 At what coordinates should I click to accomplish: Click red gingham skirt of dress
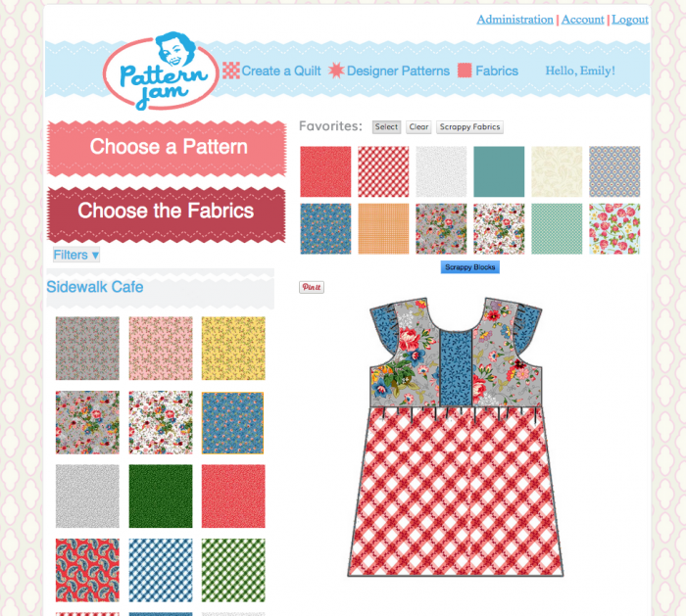[456, 492]
